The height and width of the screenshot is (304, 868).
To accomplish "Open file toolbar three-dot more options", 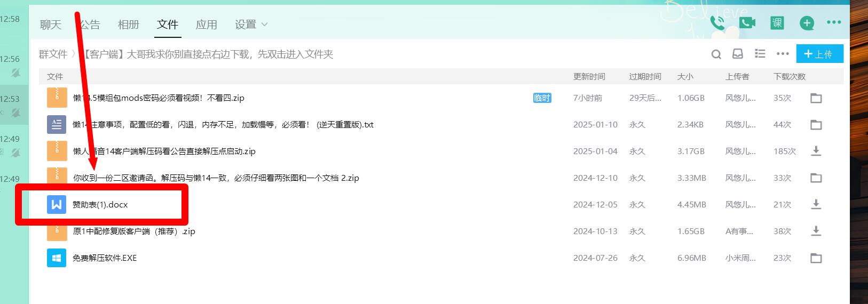I will 783,54.
